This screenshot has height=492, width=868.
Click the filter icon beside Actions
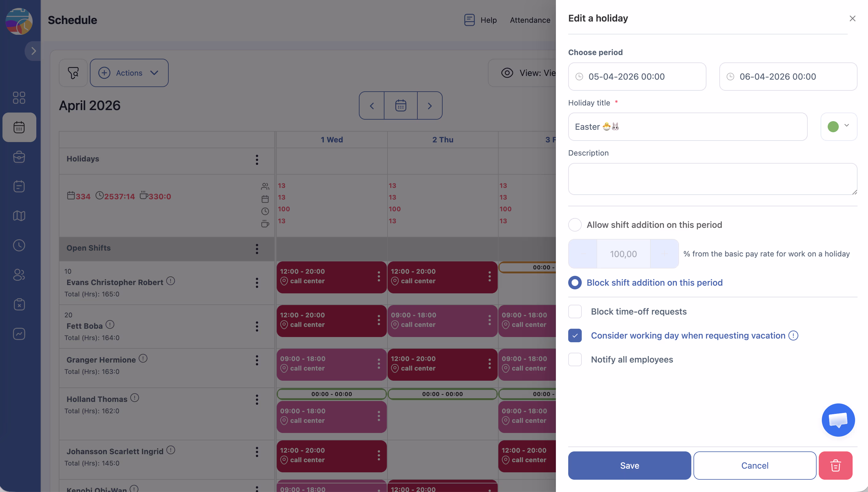pyautogui.click(x=73, y=73)
